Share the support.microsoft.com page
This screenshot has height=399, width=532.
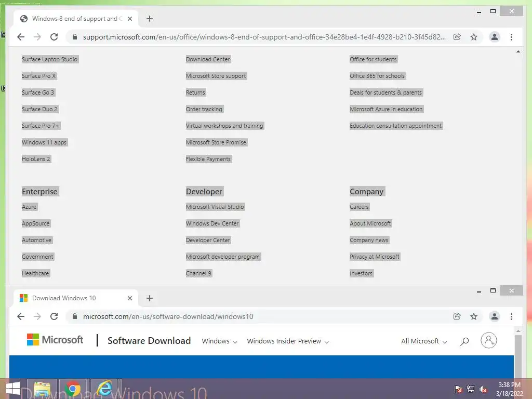coord(457,37)
